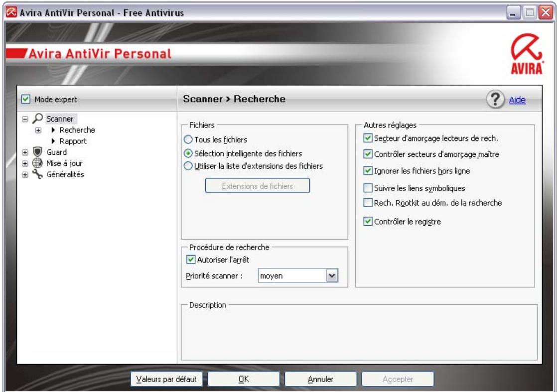This screenshot has height=392, width=557.
Task: Open the Priorité scanner dropdown
Action: (x=332, y=275)
